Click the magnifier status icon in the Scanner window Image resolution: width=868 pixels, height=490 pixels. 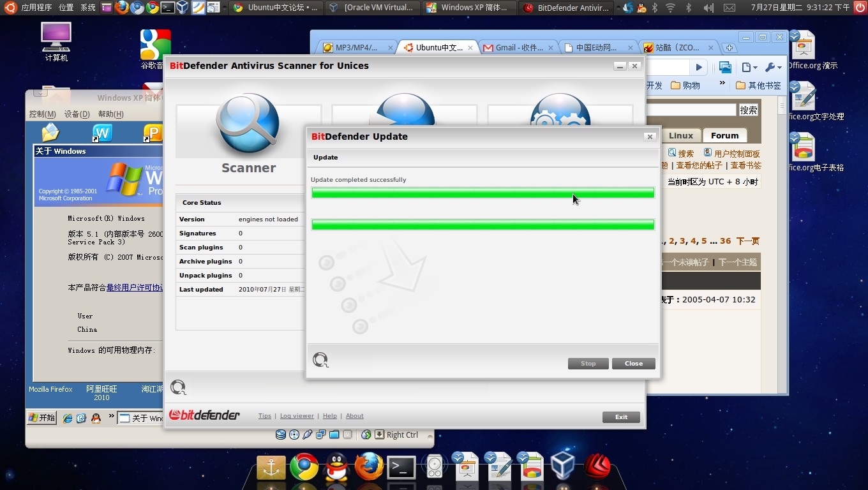coord(179,387)
